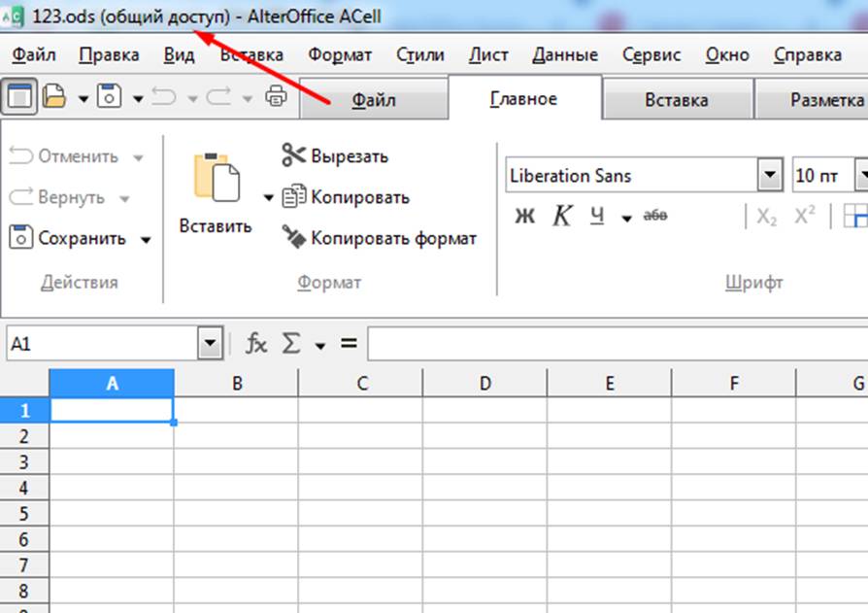Click the Отменить button in the ribbon

(x=64, y=156)
